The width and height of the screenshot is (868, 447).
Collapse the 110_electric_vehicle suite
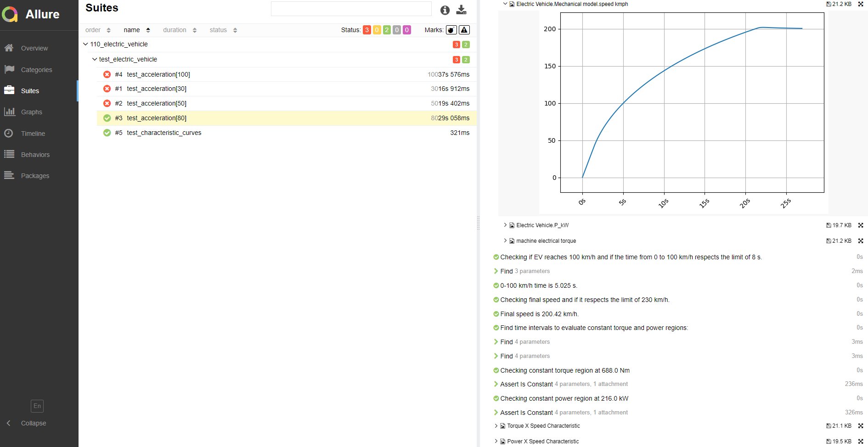click(85, 44)
